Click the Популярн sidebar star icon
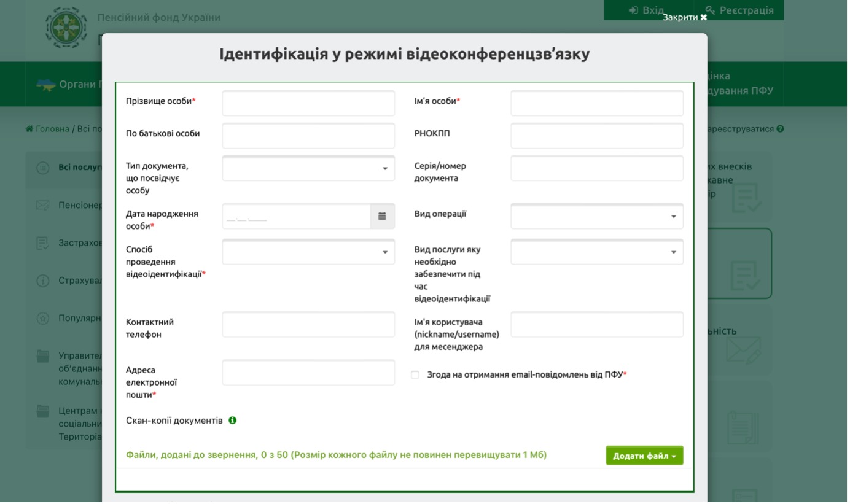850x504 pixels. pos(42,320)
